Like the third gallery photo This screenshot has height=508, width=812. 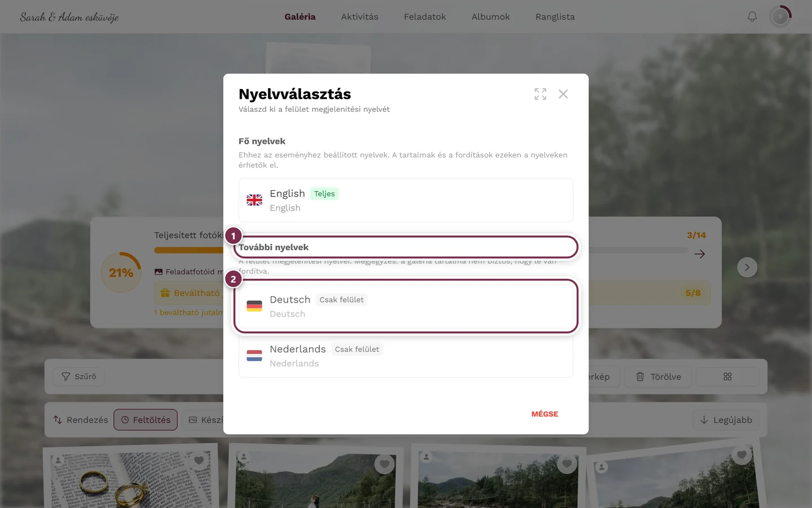pos(567,463)
